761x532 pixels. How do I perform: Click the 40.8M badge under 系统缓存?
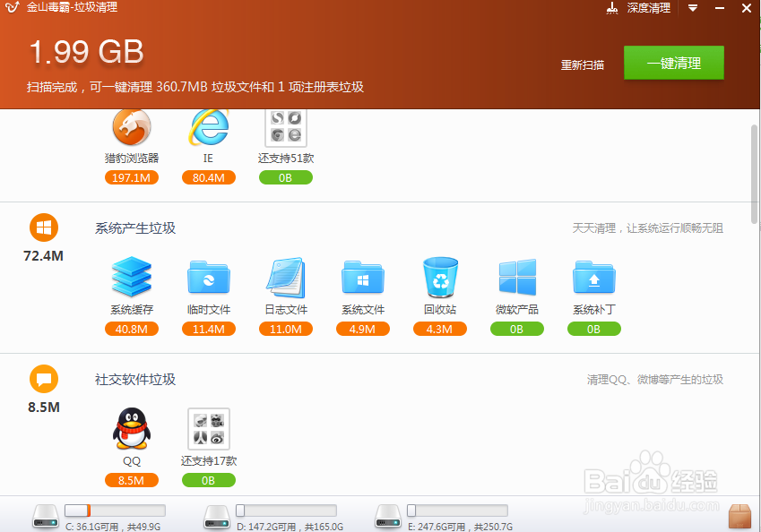pyautogui.click(x=132, y=329)
